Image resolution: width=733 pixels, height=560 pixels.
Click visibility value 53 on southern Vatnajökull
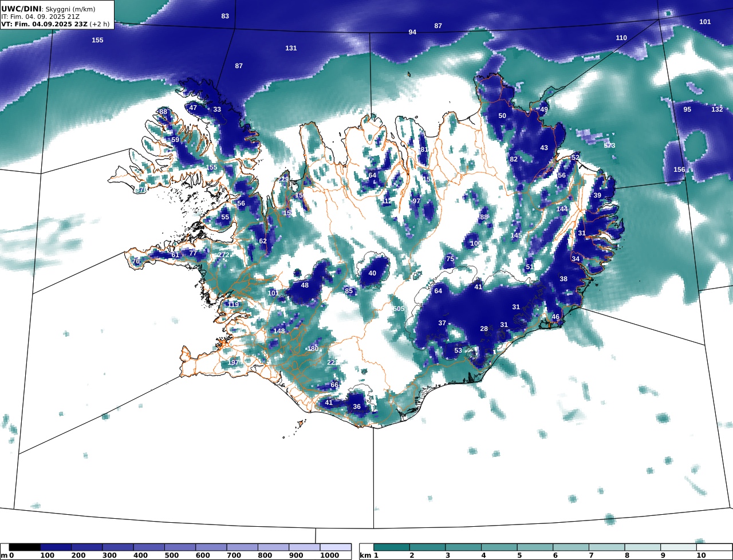coord(458,350)
